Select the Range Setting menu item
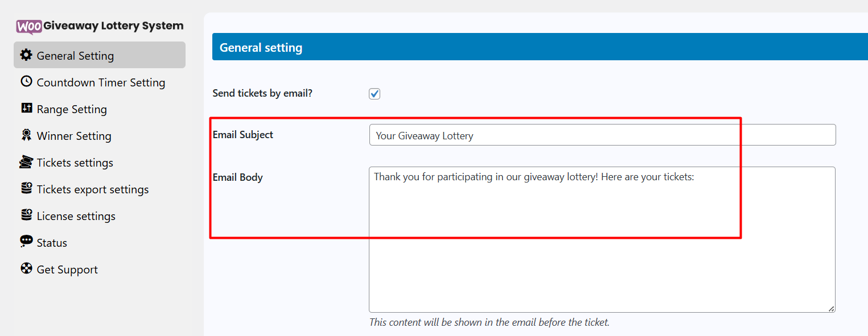Image resolution: width=868 pixels, height=336 pixels. 72,109
